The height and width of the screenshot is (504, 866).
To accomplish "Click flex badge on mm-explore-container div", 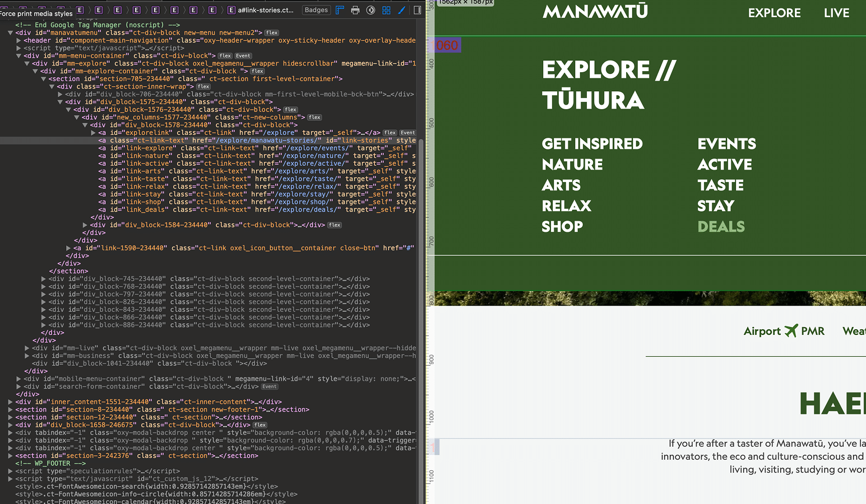I will click(258, 71).
